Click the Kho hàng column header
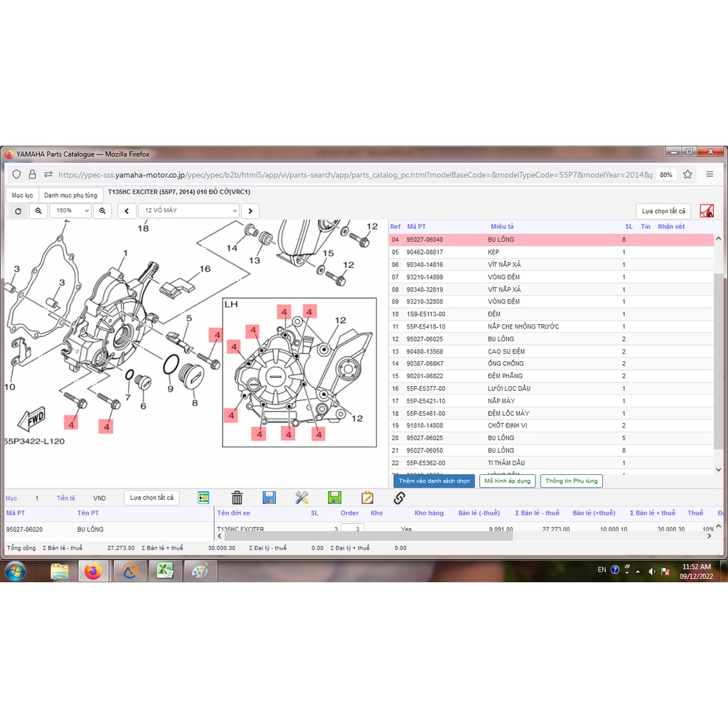This screenshot has width=728, height=728. 429,513
